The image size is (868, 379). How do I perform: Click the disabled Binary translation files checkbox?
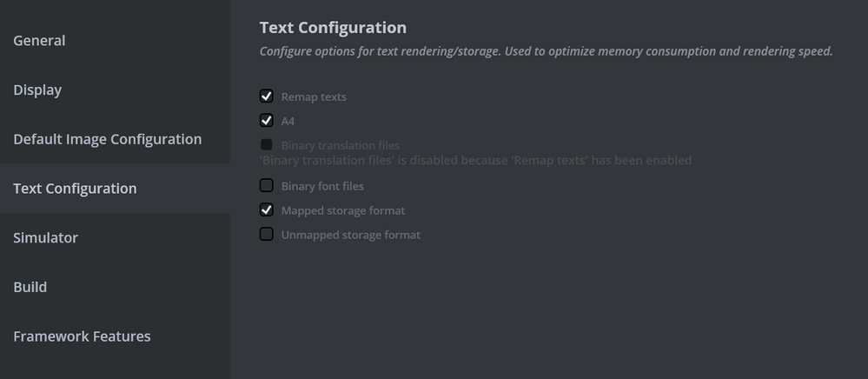267,145
